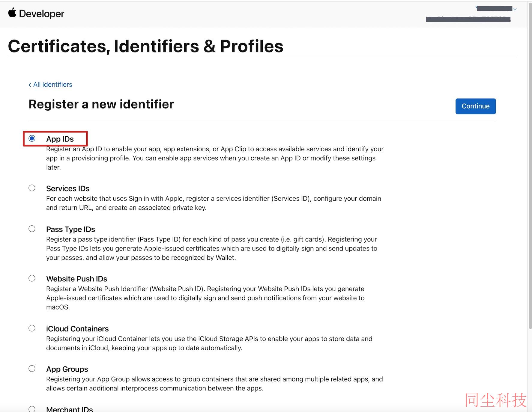Click the App IDs label
The height and width of the screenshot is (412, 532).
tap(60, 139)
